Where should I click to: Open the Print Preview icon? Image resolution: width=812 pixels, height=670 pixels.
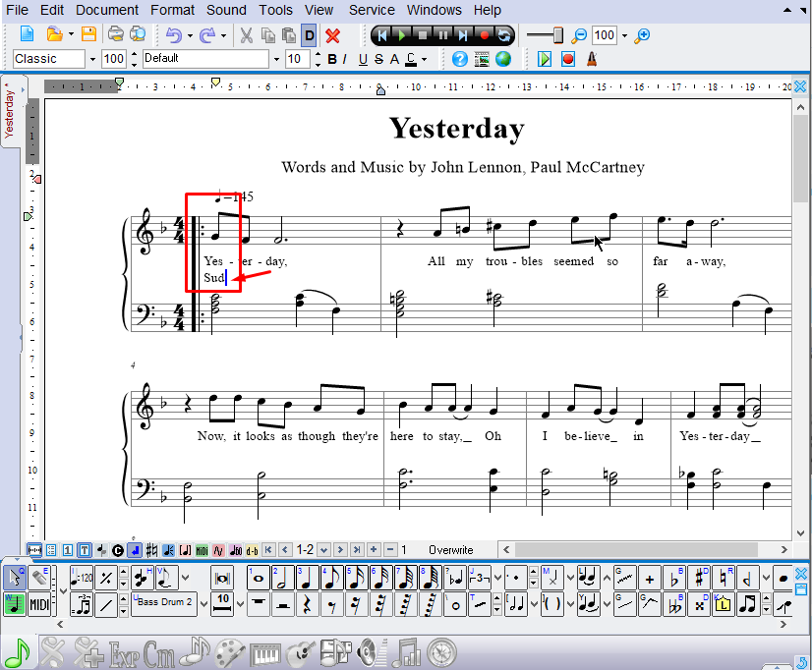click(138, 34)
